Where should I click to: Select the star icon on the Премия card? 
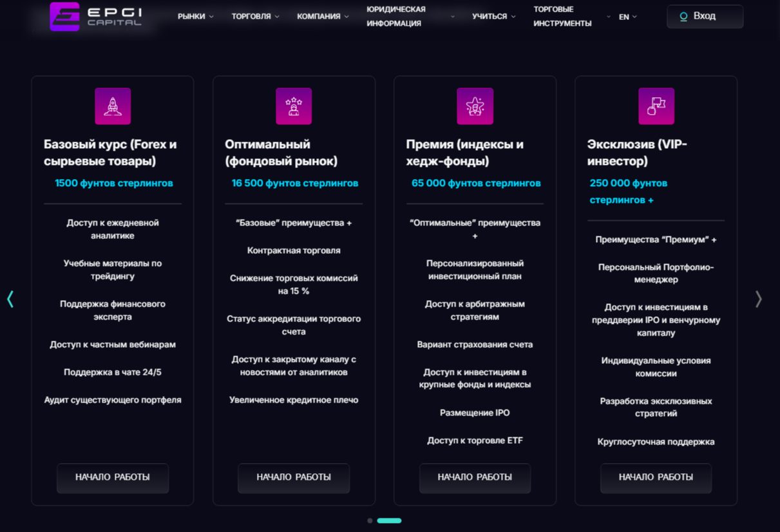coord(475,106)
